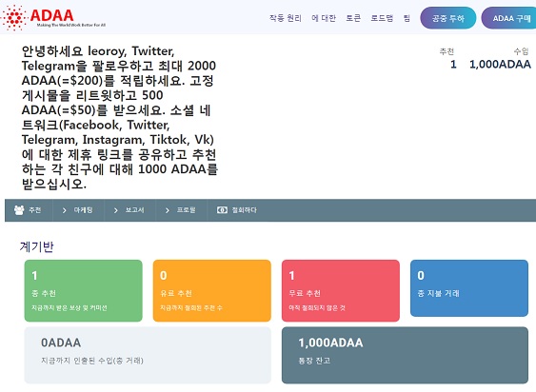
Task: Click the 공중 투하 airdrop button
Action: coord(447,18)
